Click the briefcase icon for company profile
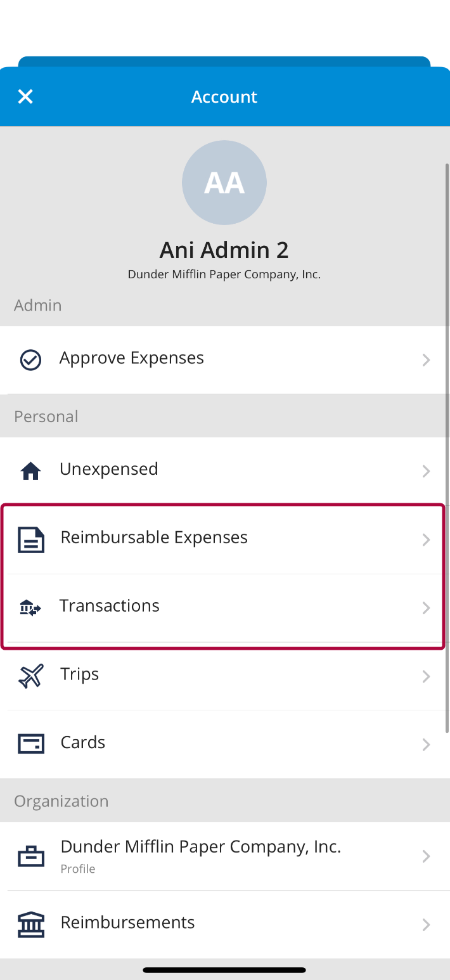The width and height of the screenshot is (450, 980). tap(30, 856)
